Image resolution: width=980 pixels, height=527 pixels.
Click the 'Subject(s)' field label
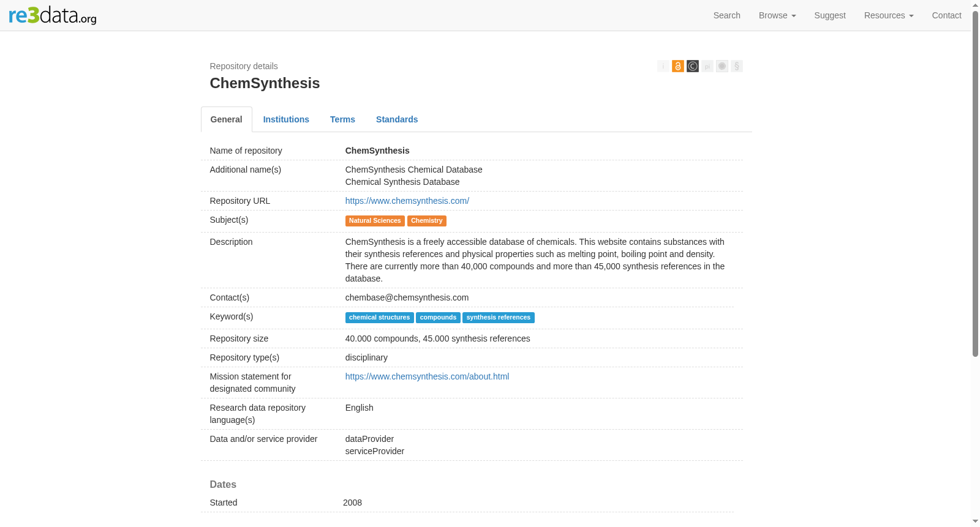point(228,220)
